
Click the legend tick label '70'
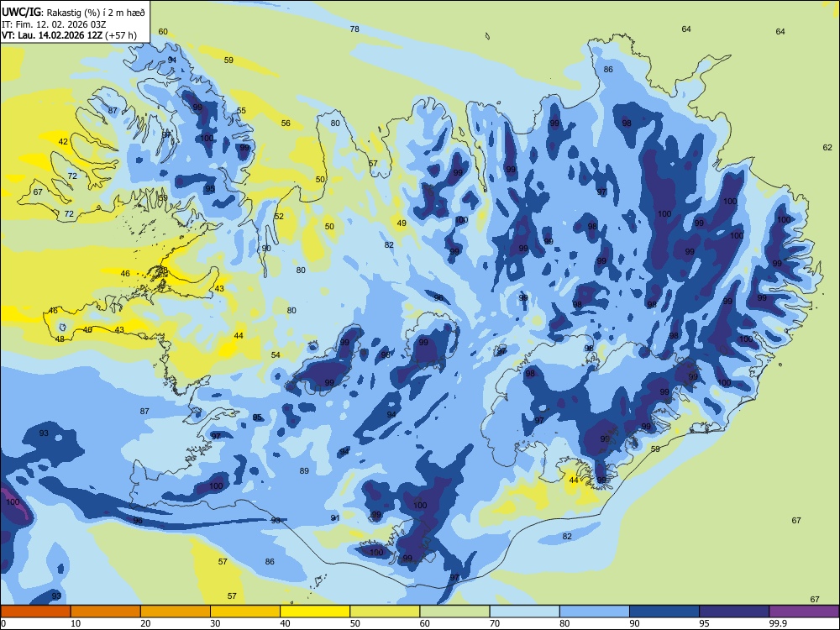pyautogui.click(x=495, y=623)
